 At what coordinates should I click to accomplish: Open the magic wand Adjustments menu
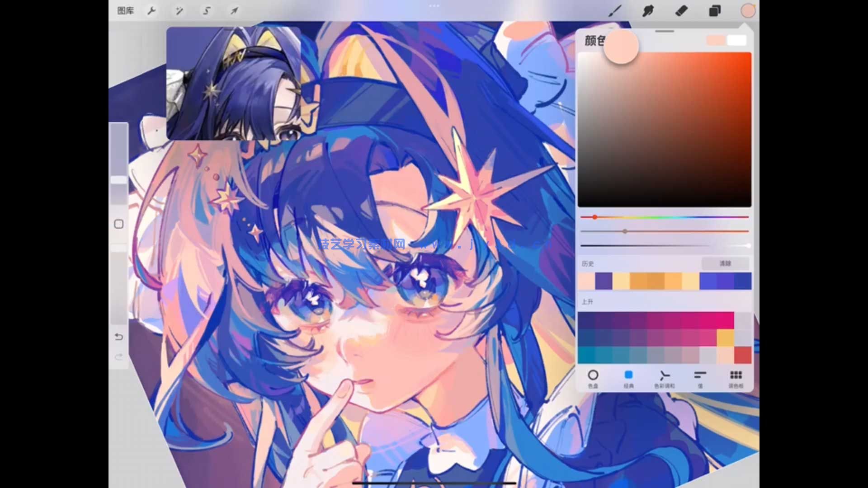pyautogui.click(x=179, y=11)
